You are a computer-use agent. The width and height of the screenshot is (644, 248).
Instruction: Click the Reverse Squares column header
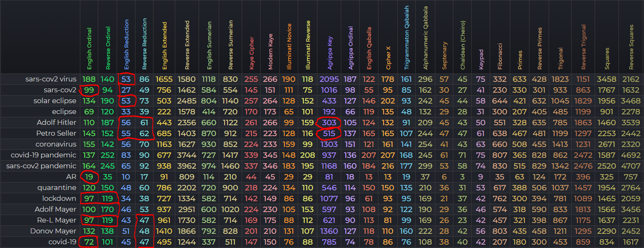coord(631,48)
